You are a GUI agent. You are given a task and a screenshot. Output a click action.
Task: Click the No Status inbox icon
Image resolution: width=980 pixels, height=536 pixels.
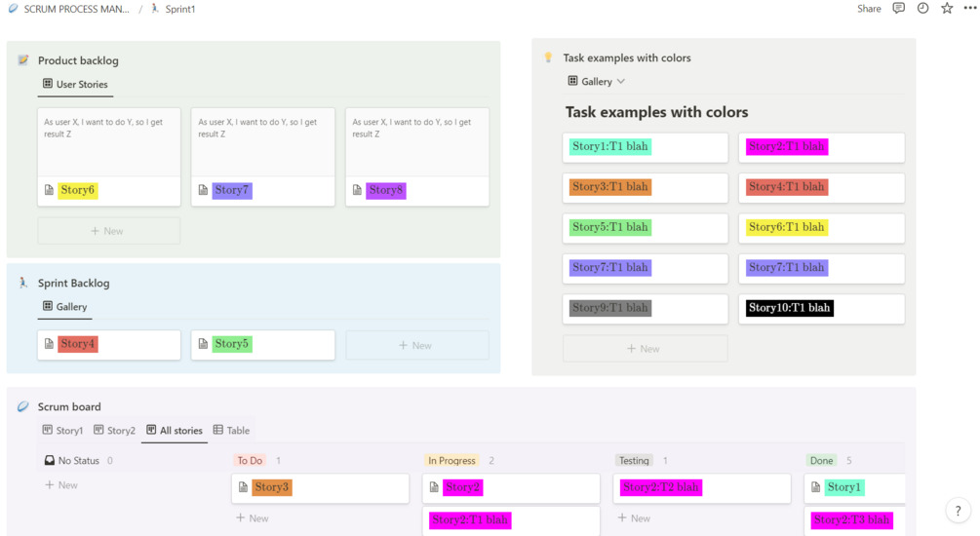click(50, 460)
